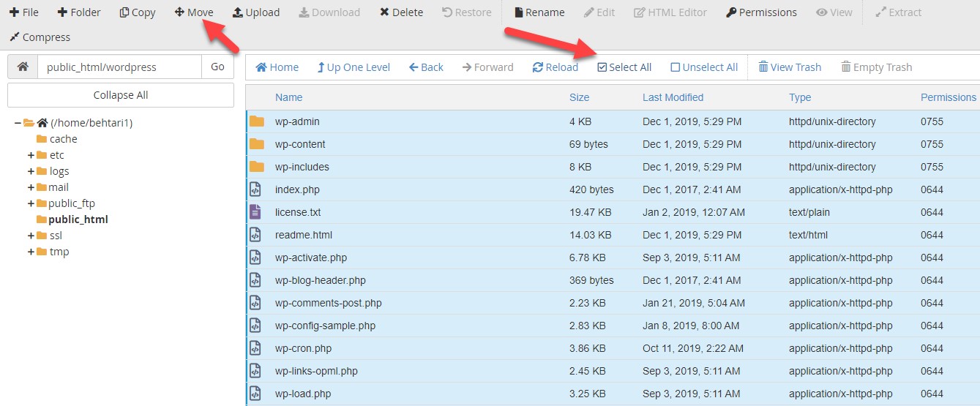Open the Permissions dialog
Image resolution: width=980 pixels, height=406 pixels.
(x=761, y=12)
